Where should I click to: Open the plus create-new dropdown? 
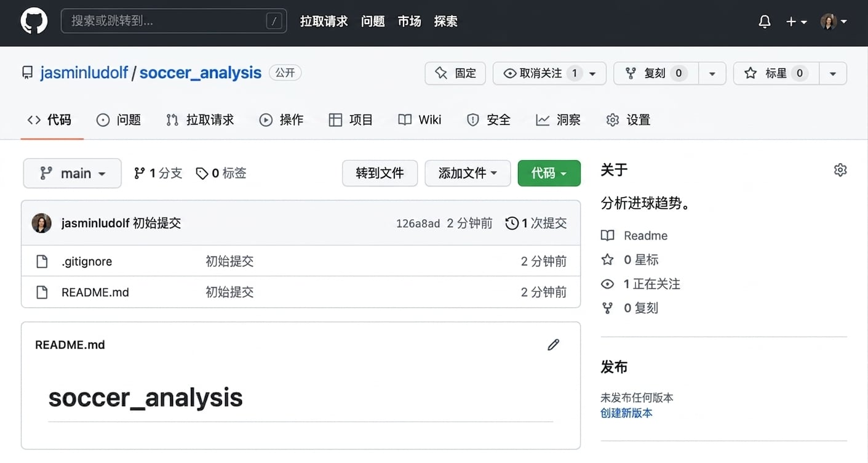coord(797,22)
